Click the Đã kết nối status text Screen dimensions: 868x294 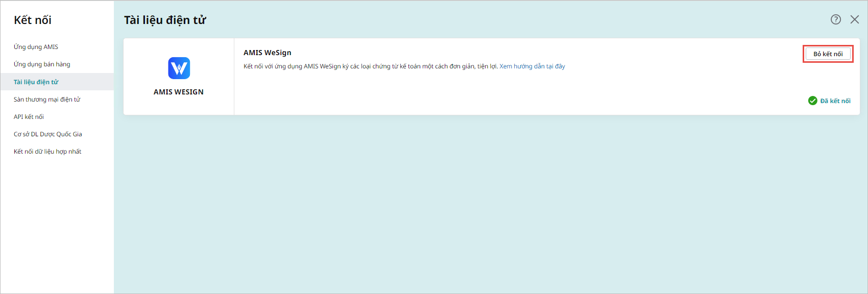point(835,101)
